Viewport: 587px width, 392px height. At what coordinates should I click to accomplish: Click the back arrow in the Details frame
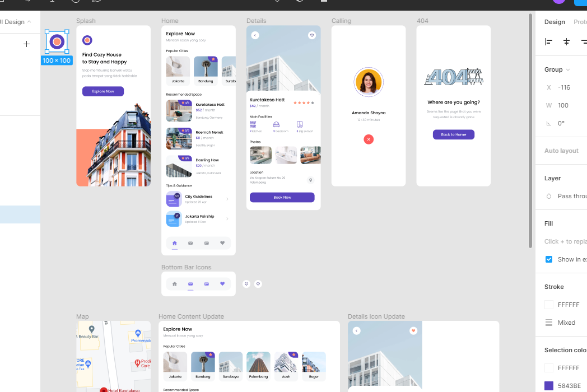(x=255, y=35)
